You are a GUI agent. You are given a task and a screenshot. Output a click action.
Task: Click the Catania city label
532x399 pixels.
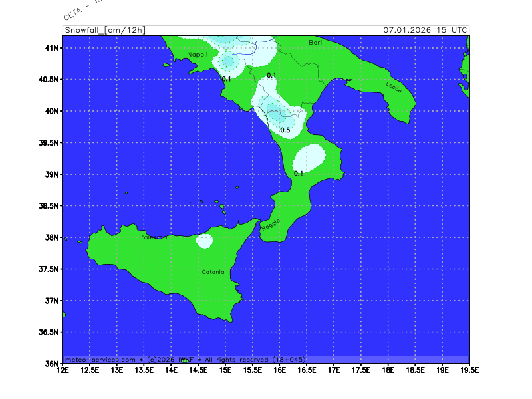tap(213, 272)
